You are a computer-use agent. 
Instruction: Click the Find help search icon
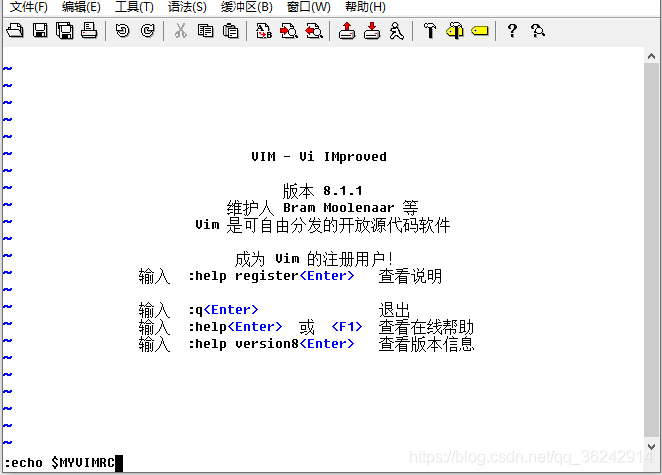[537, 31]
